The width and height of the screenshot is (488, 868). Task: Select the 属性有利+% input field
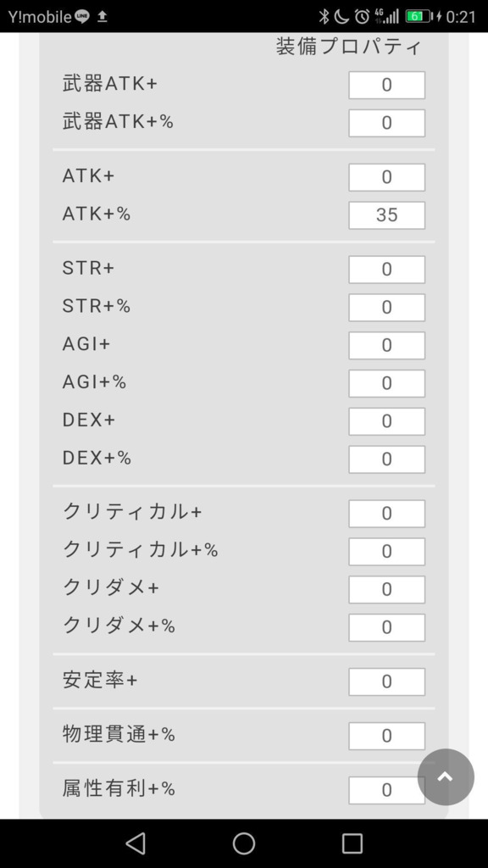click(x=386, y=790)
